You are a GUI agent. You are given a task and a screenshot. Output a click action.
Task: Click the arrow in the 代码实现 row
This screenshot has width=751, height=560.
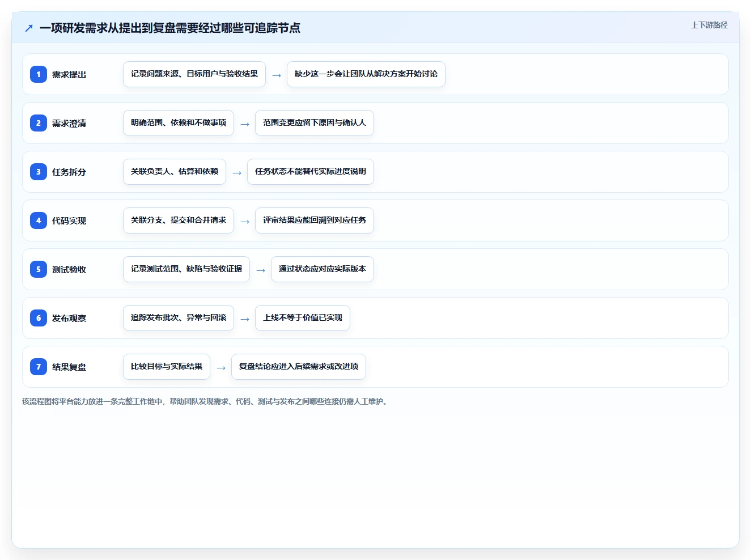click(x=245, y=222)
